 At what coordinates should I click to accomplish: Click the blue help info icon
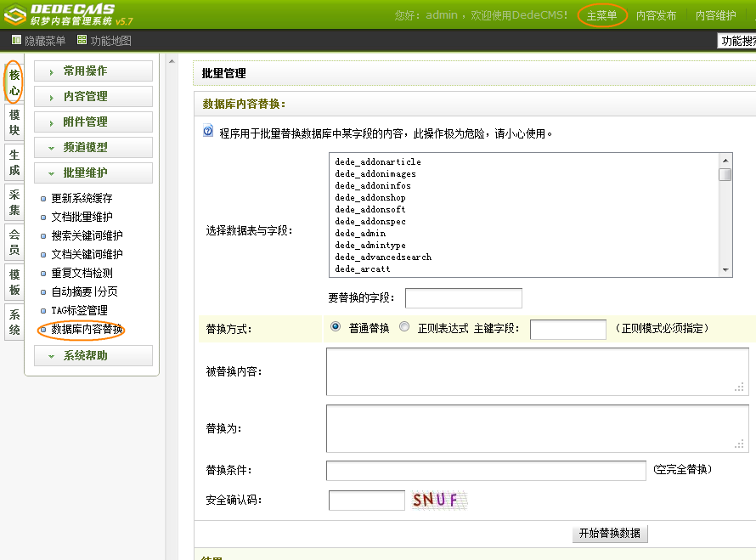pyautogui.click(x=208, y=132)
